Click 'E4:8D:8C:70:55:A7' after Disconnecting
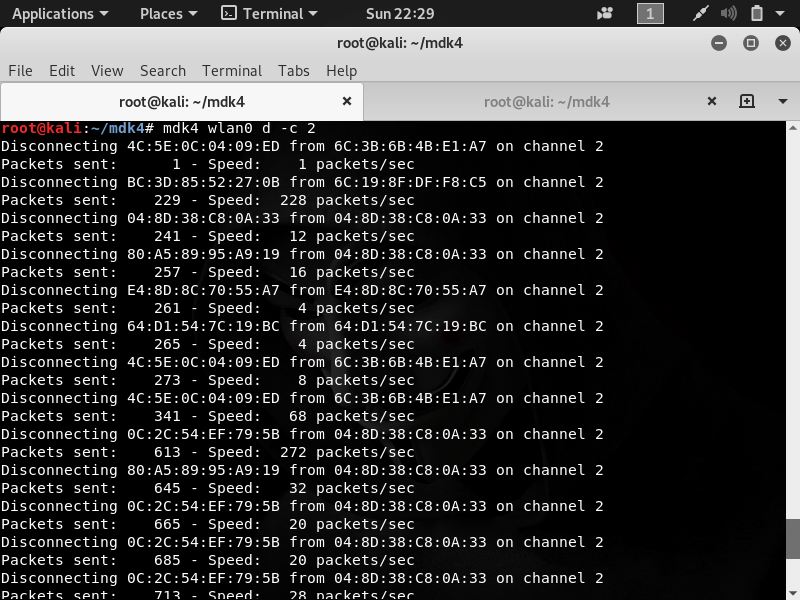 tap(203, 290)
